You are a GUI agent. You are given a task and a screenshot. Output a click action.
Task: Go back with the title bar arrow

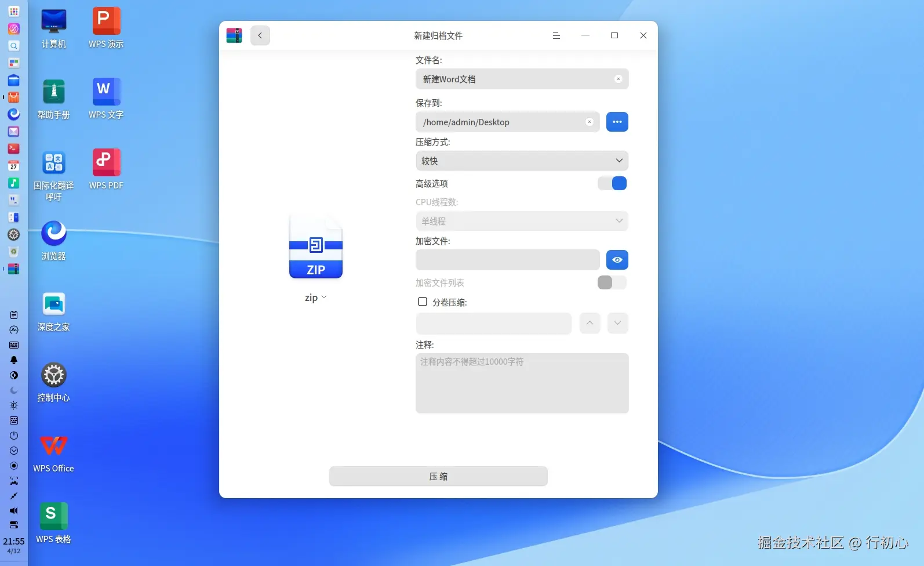[x=260, y=35]
